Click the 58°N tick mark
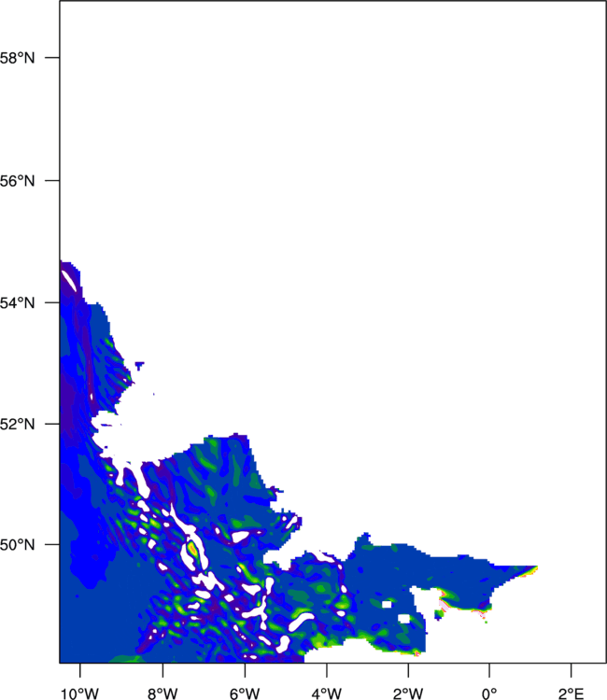Image resolution: width=607 pixels, height=700 pixels. (x=52, y=58)
